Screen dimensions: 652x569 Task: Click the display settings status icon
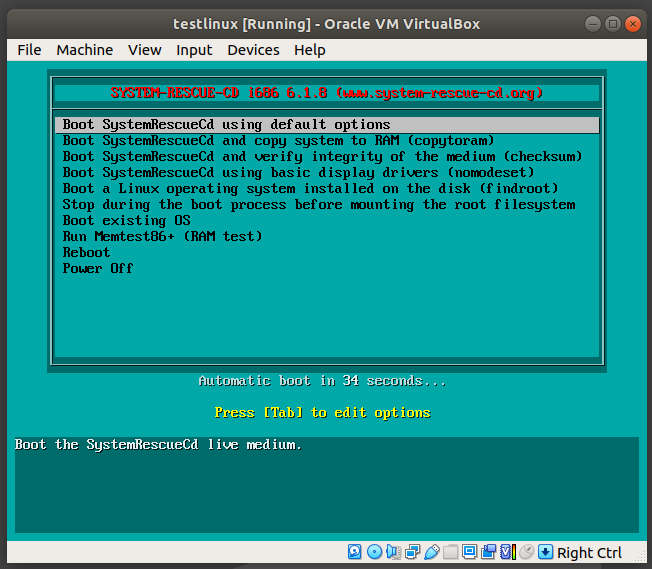point(469,552)
